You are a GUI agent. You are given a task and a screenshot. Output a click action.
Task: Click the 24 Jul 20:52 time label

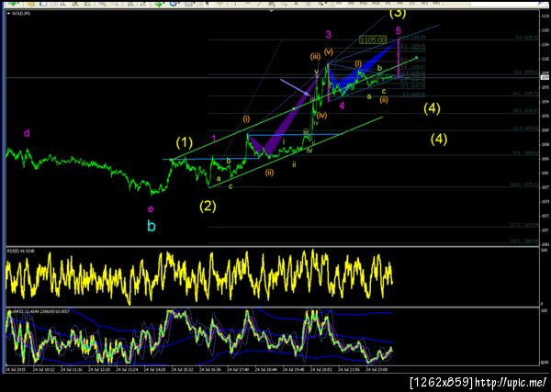[x=321, y=370]
